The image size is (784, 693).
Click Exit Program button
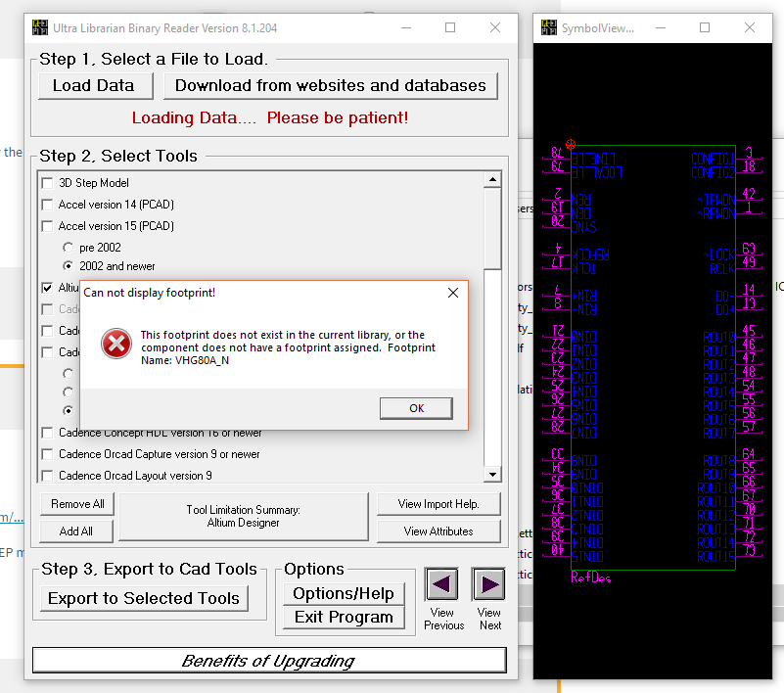344,617
